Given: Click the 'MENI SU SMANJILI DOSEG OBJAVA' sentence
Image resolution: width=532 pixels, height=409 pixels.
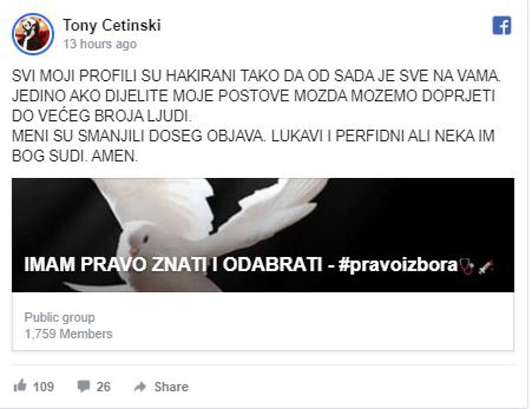Looking at the screenshot, I should click(x=138, y=136).
